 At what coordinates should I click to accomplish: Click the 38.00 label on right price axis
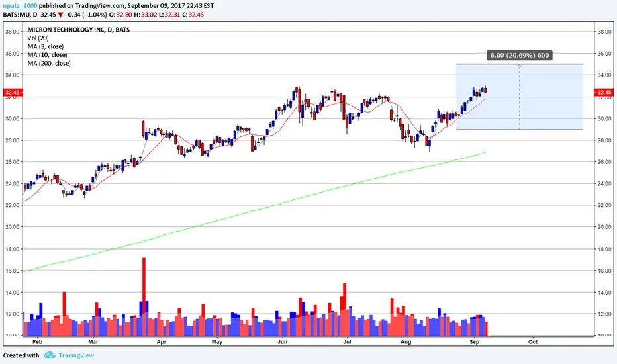[x=604, y=32]
